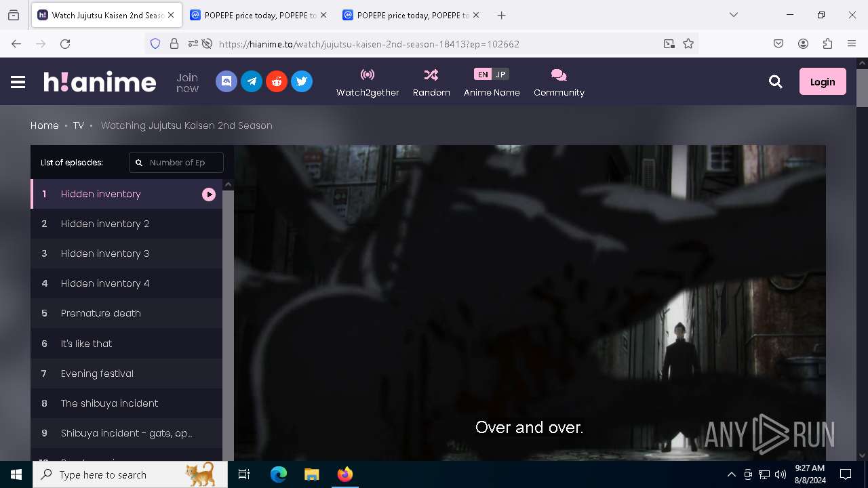Close the second POPEPE tab
This screenshot has height=488, width=868.
click(476, 15)
